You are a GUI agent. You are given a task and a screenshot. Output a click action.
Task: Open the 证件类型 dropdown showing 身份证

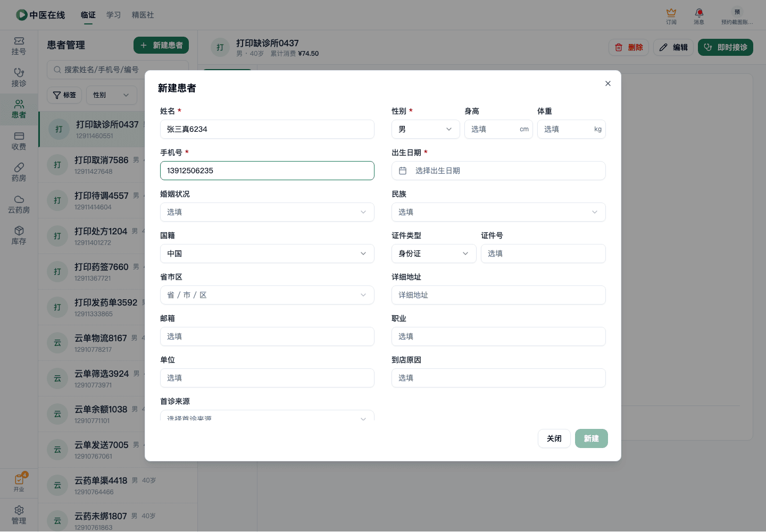point(434,254)
